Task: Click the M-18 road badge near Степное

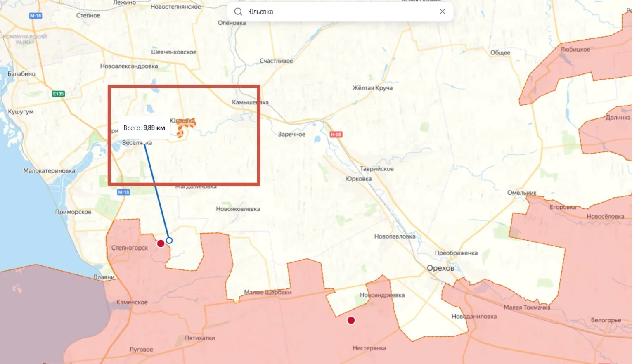Action: pyautogui.click(x=36, y=16)
